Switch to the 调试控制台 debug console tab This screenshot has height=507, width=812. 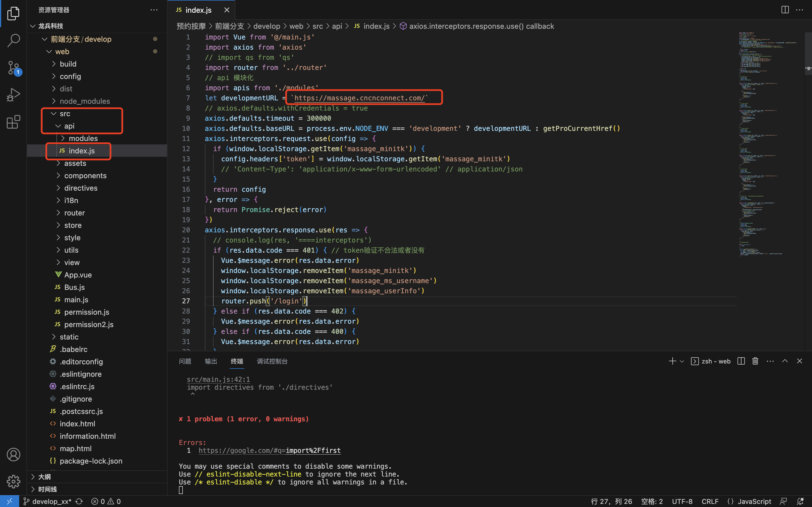(272, 361)
